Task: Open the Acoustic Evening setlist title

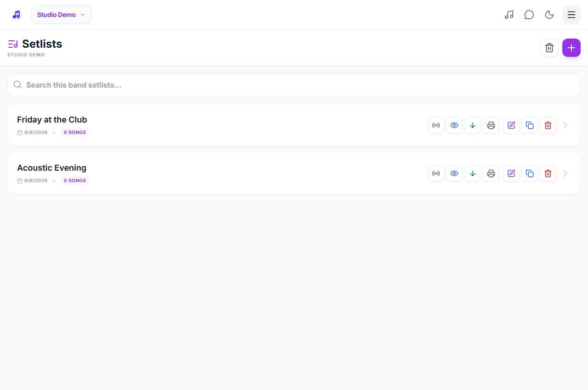Action: [51, 168]
